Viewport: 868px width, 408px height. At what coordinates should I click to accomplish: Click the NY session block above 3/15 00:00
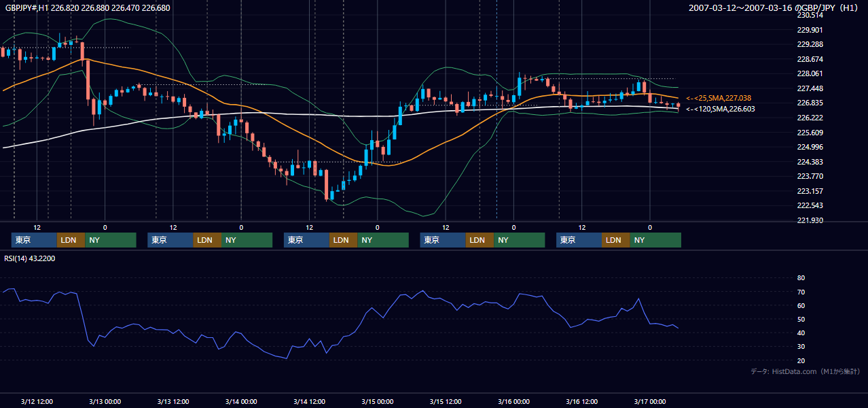click(x=383, y=240)
